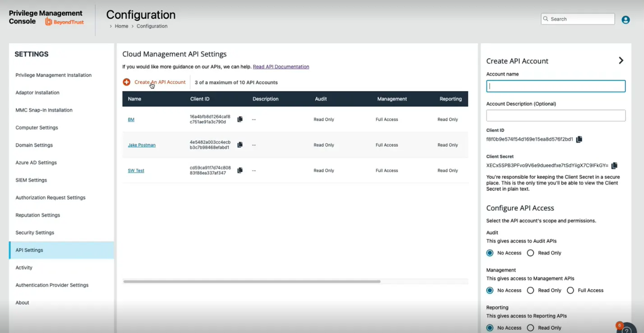
Task: Click the table horizontal scrollbar
Action: tap(252, 282)
